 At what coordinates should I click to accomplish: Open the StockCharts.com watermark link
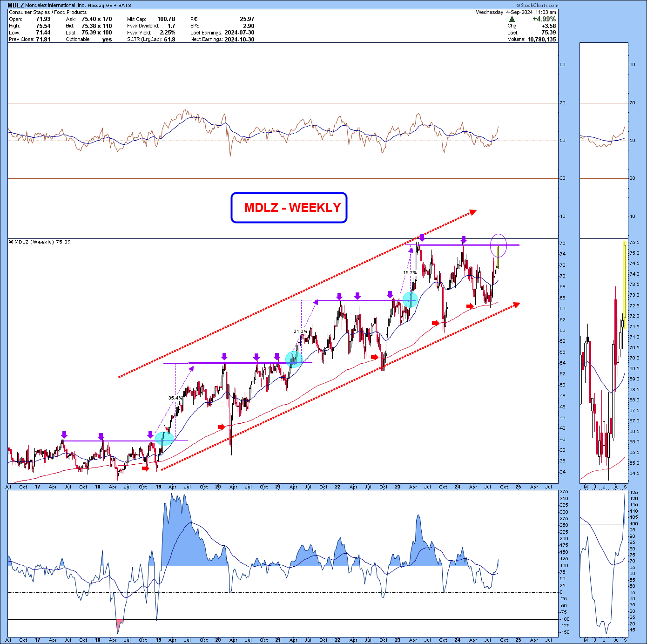(x=537, y=5)
